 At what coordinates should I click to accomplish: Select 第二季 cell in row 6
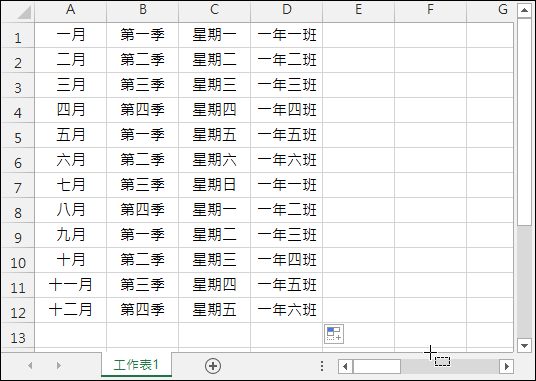(x=143, y=160)
